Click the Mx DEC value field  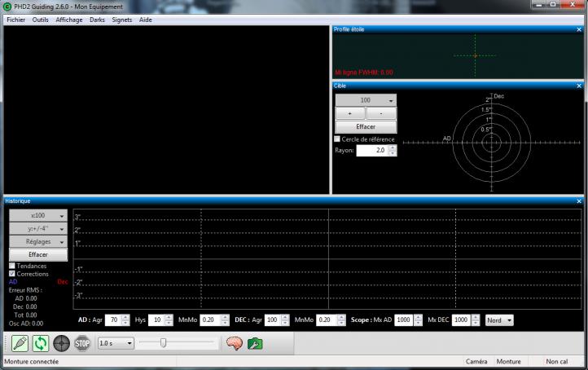point(462,319)
